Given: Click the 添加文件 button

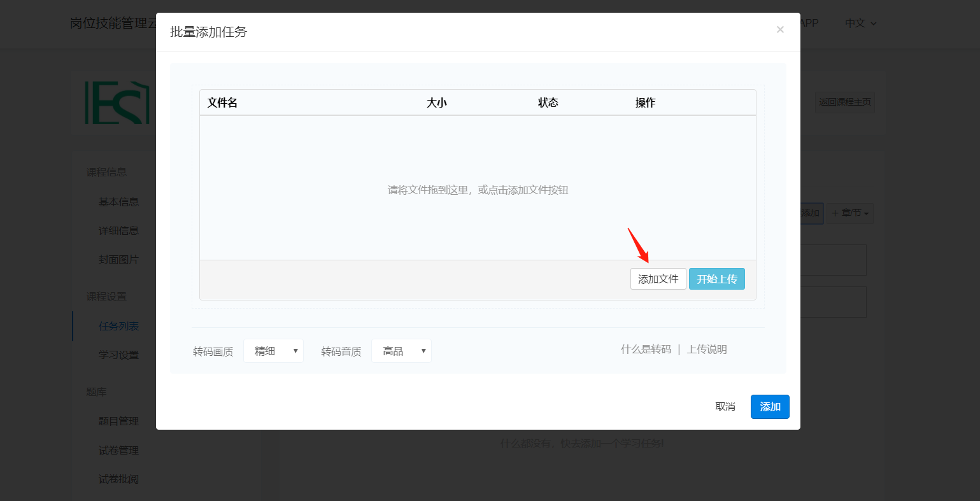Looking at the screenshot, I should coord(658,279).
